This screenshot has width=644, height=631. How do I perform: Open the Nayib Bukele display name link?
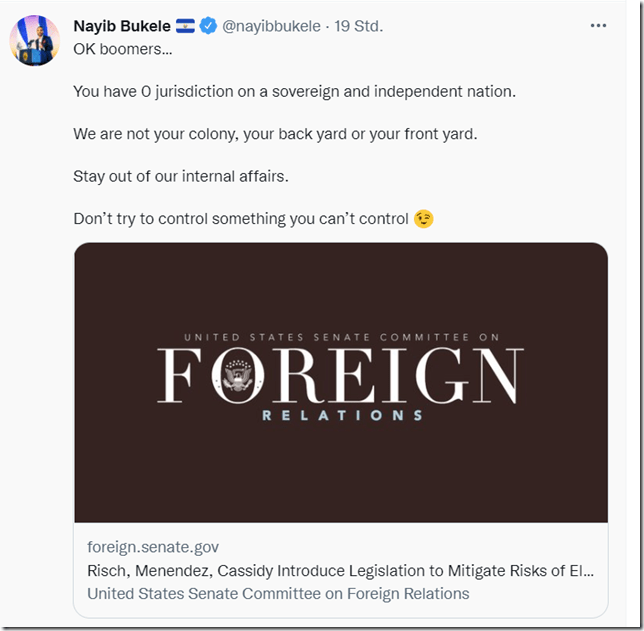coord(122,27)
